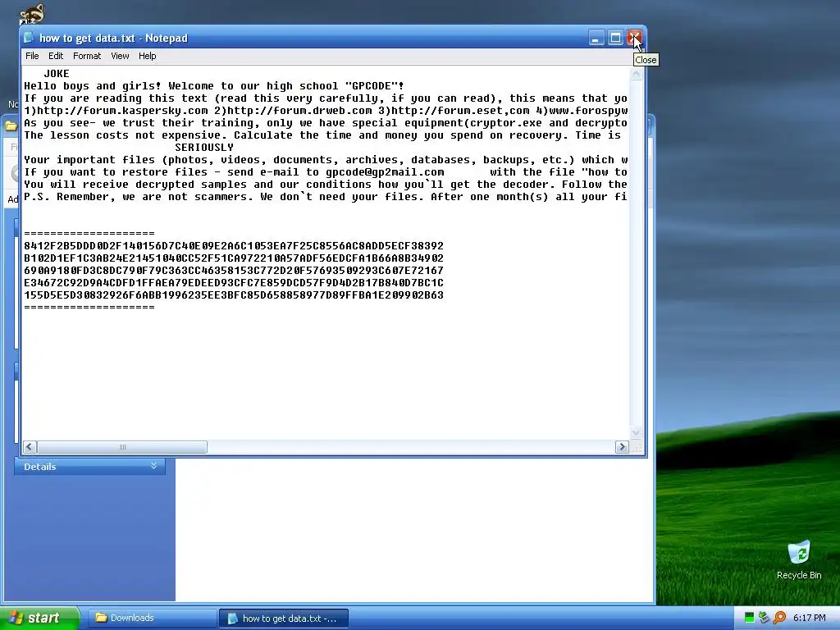
Task: Collapse the Details panel in Explorer window
Action: pyautogui.click(x=153, y=466)
